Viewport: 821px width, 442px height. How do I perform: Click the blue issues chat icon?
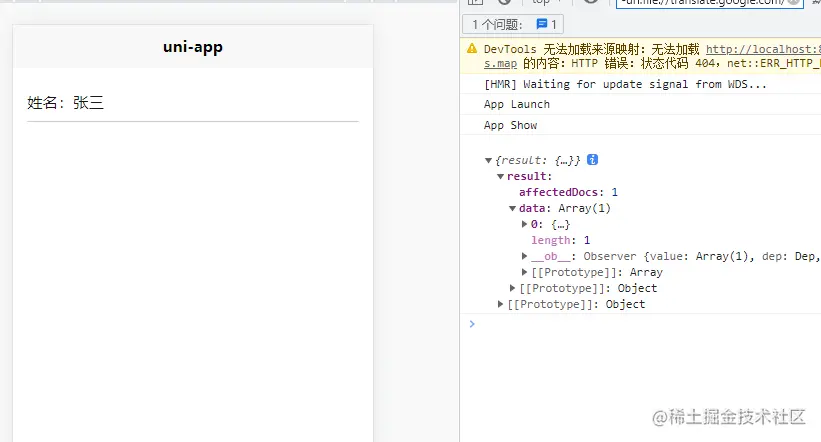tap(542, 24)
